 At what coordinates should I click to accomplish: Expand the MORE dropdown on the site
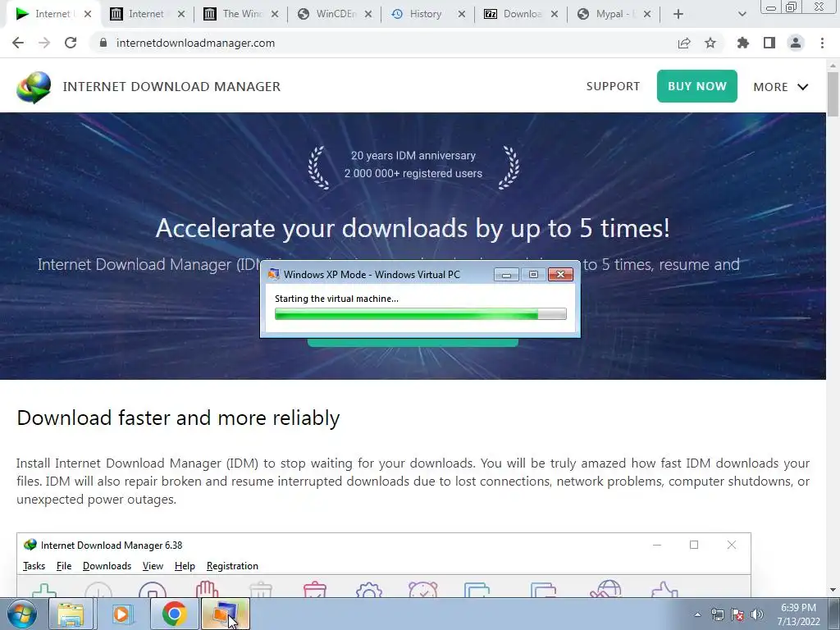click(x=781, y=87)
